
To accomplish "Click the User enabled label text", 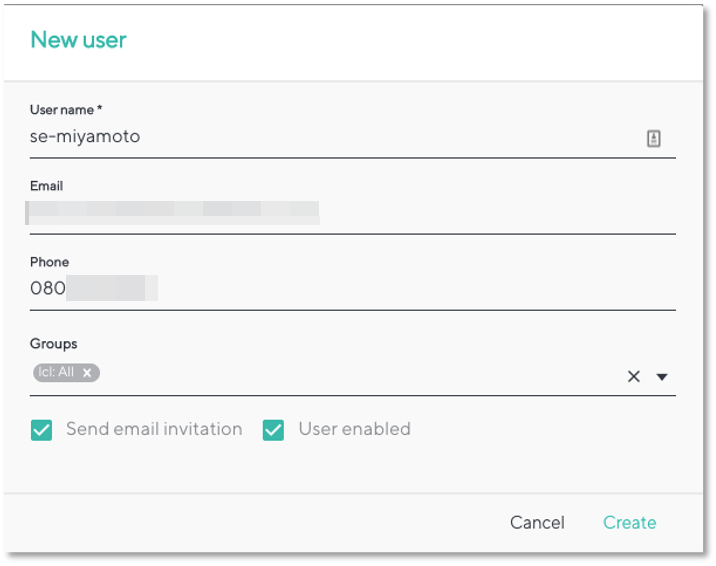I will point(354,429).
